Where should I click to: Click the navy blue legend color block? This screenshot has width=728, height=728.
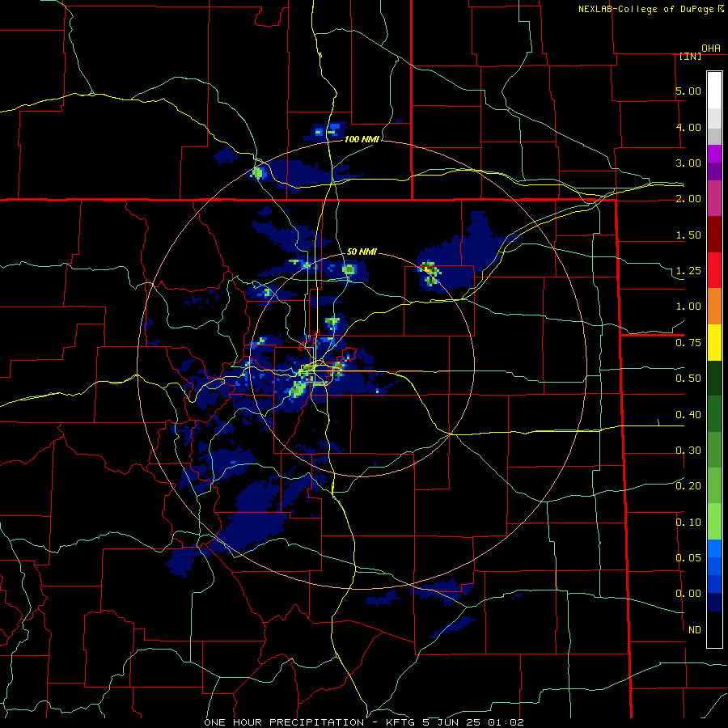point(714,603)
